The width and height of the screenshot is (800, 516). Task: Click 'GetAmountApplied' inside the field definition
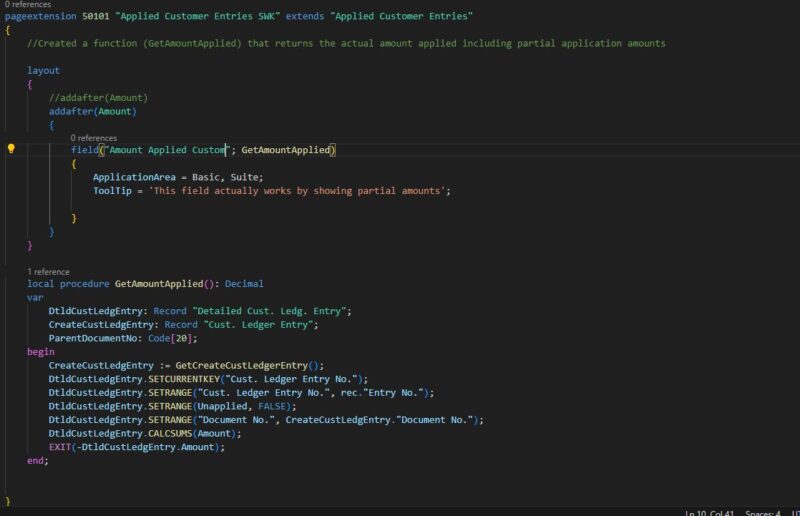pyautogui.click(x=286, y=150)
